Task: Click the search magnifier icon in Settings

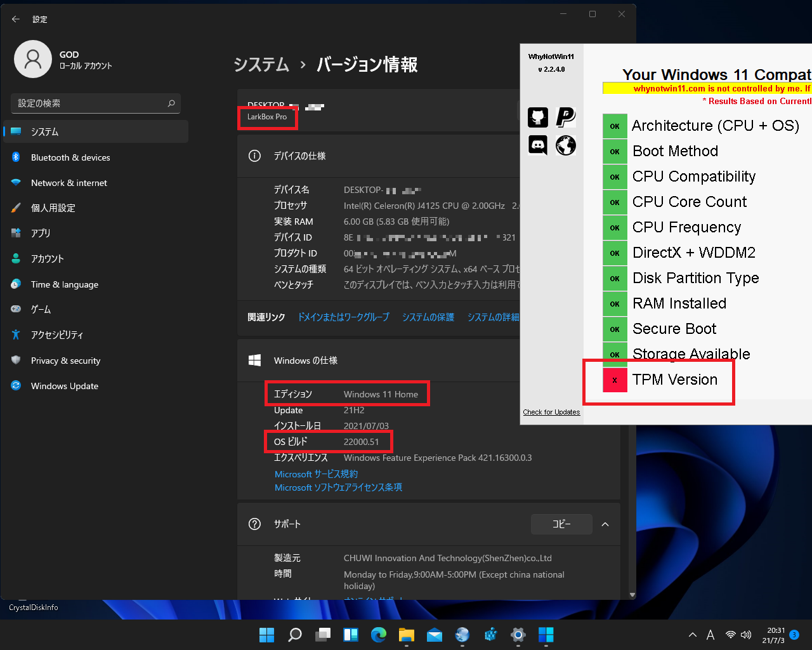Action: coord(171,103)
